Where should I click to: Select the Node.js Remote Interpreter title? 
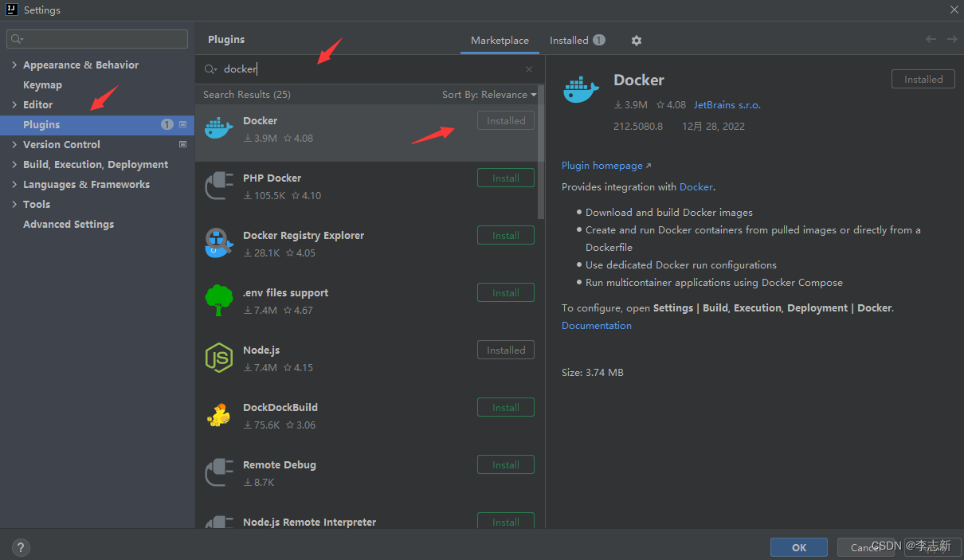[309, 523]
